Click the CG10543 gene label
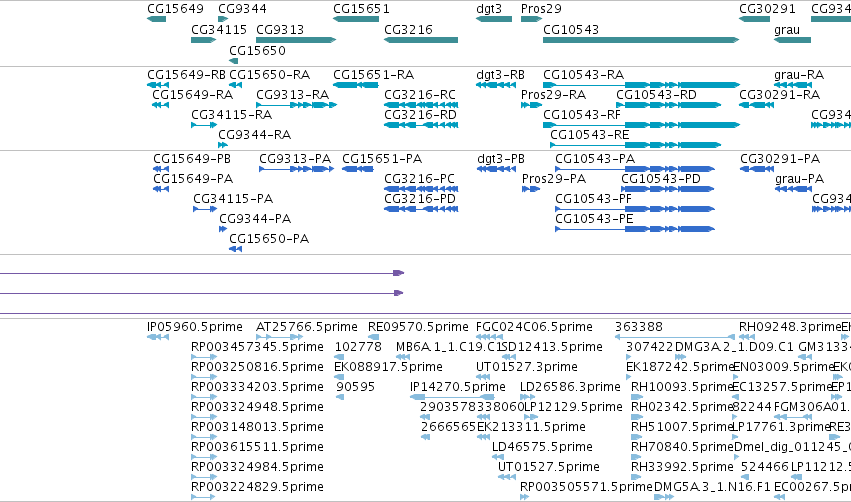The image size is (851, 502). 571,30
